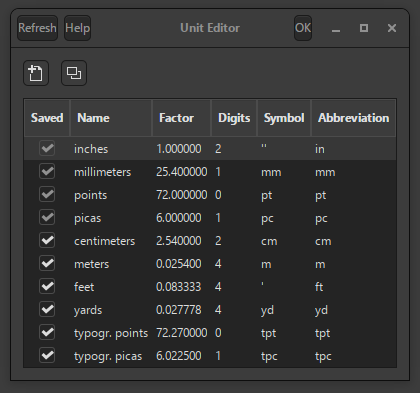Click factor value 72.000000
This screenshot has width=420, height=393.
[182, 195]
